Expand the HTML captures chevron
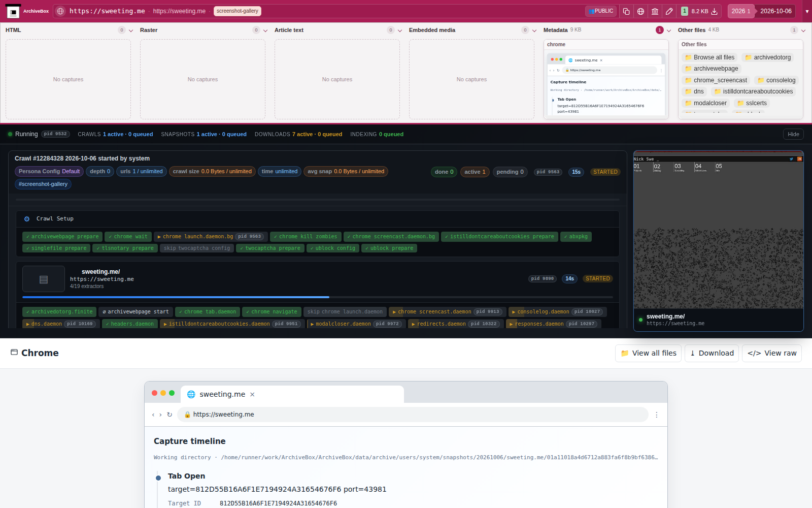 click(131, 30)
